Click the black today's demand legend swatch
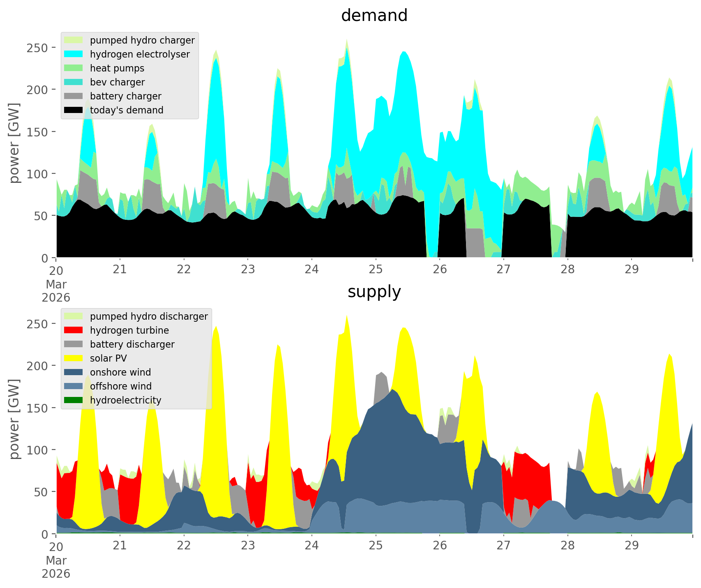This screenshot has width=701, height=588. (x=74, y=110)
